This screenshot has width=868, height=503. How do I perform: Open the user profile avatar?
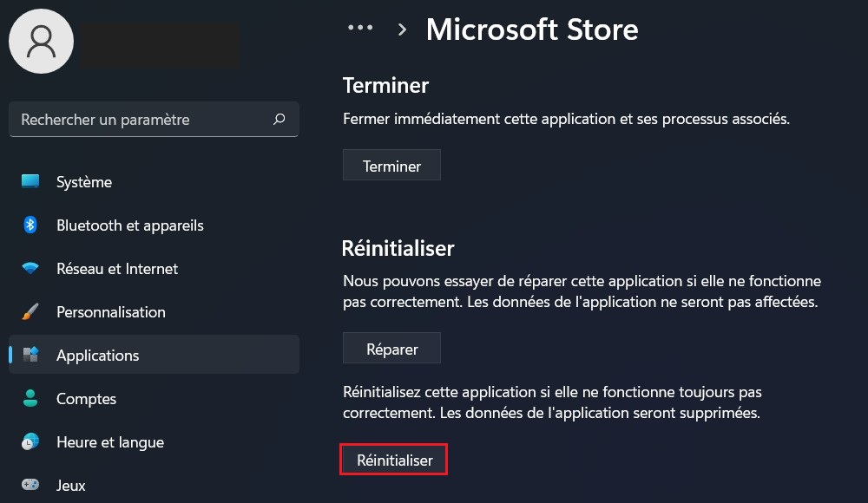click(x=41, y=42)
